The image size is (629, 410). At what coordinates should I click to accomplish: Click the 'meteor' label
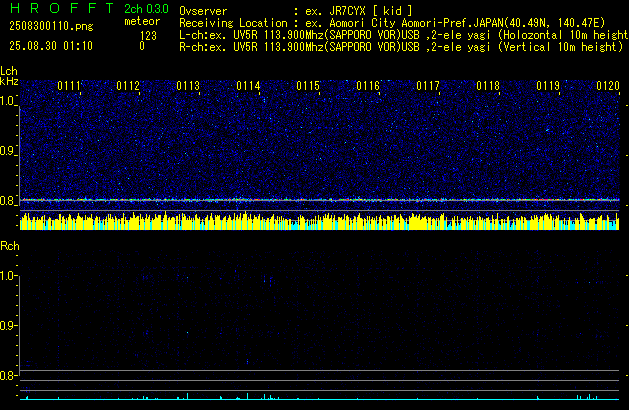click(142, 21)
